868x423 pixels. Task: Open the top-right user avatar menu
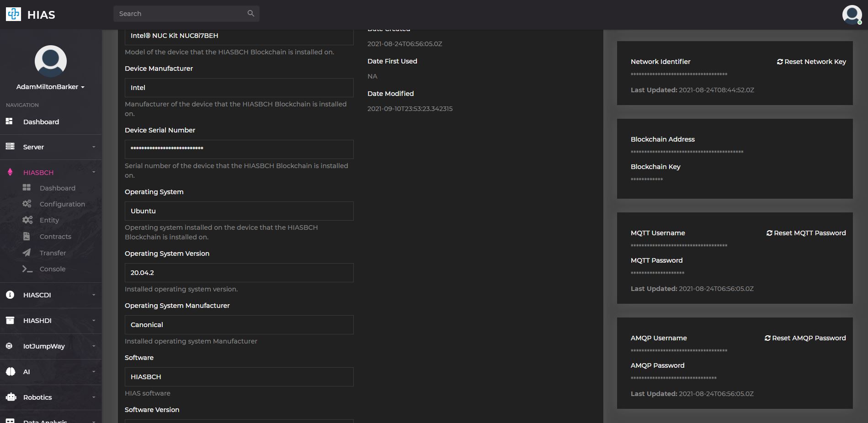pyautogui.click(x=852, y=15)
